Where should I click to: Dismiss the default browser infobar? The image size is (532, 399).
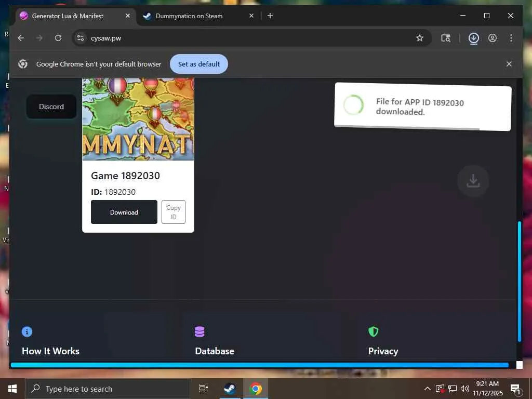(x=509, y=64)
